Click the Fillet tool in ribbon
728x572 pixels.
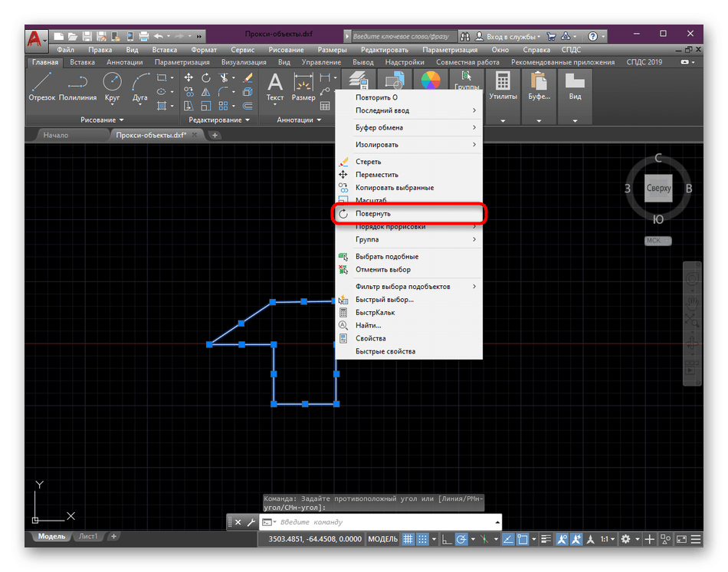(224, 91)
